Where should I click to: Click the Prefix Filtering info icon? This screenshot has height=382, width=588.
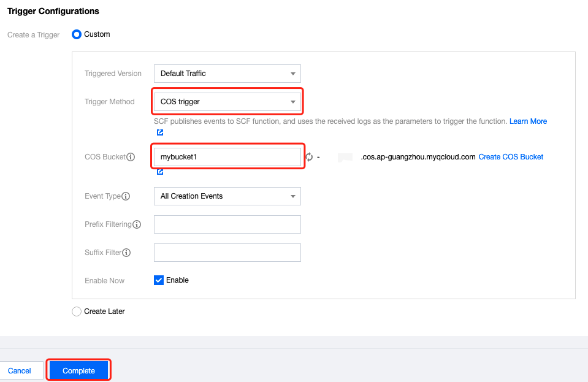tap(137, 224)
